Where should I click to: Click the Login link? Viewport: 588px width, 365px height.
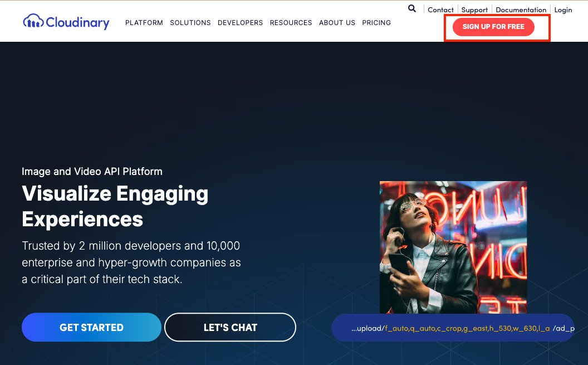pyautogui.click(x=563, y=10)
